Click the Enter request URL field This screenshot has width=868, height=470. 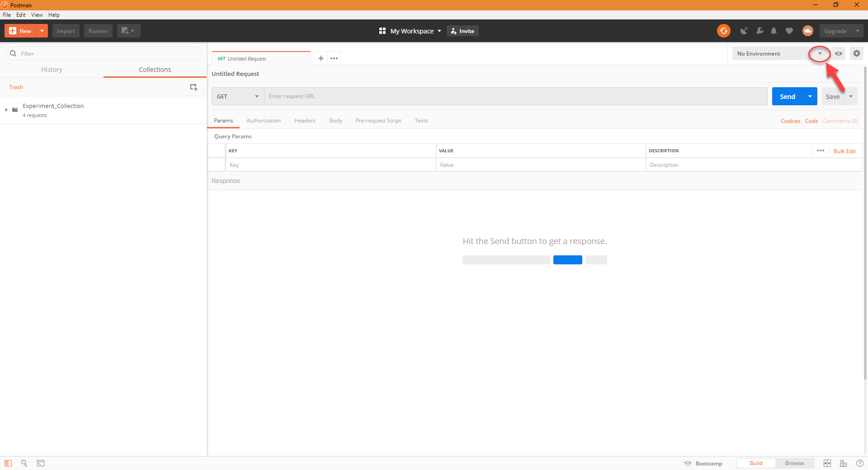(x=516, y=96)
